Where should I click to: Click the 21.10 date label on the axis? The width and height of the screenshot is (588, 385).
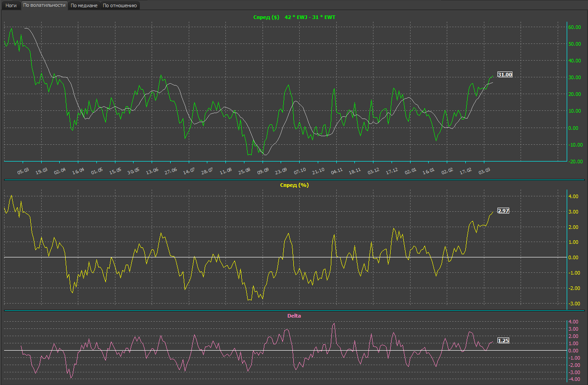[319, 171]
